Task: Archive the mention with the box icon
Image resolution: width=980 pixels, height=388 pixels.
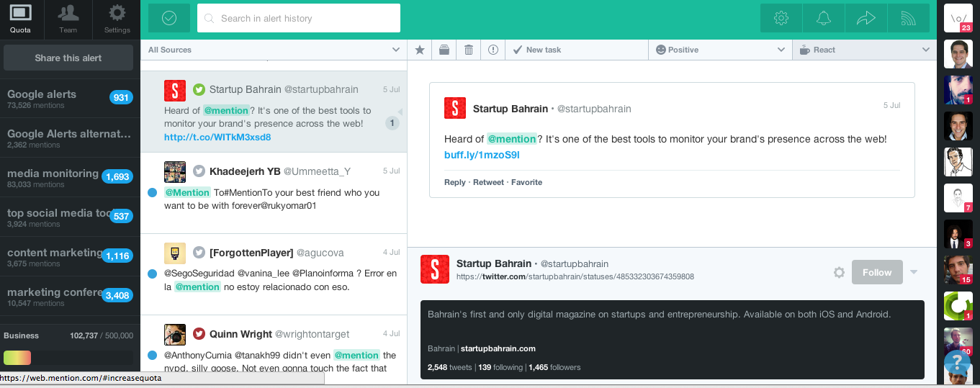Action: click(444, 50)
